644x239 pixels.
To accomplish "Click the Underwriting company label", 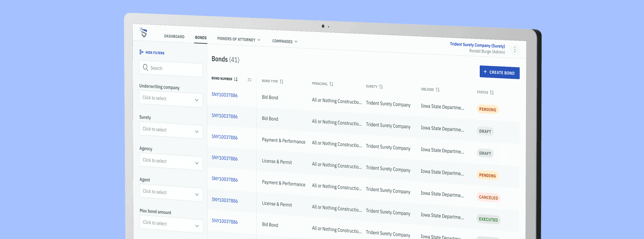I will tap(159, 87).
